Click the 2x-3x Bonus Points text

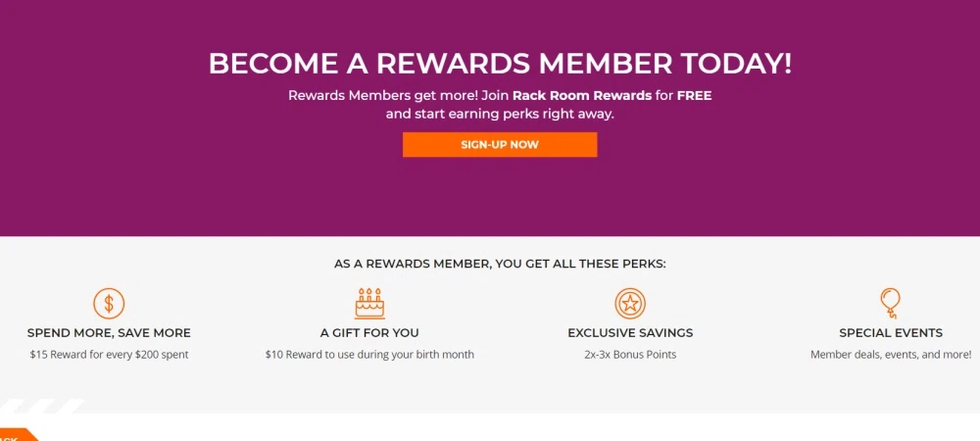(630, 355)
